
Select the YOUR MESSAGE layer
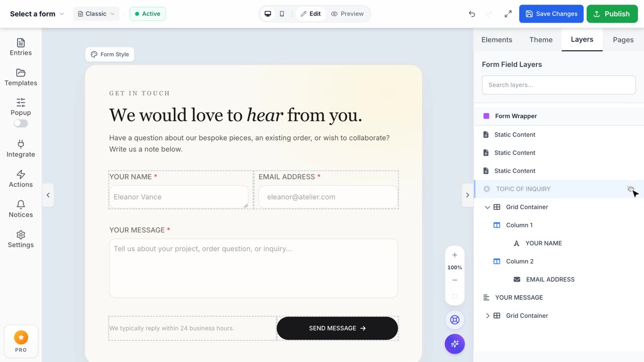(x=559, y=298)
